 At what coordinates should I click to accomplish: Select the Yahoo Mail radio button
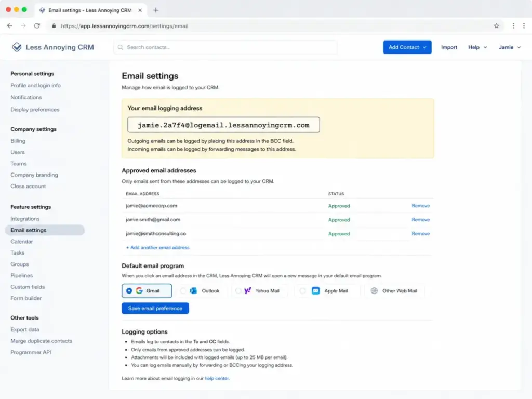tap(238, 291)
